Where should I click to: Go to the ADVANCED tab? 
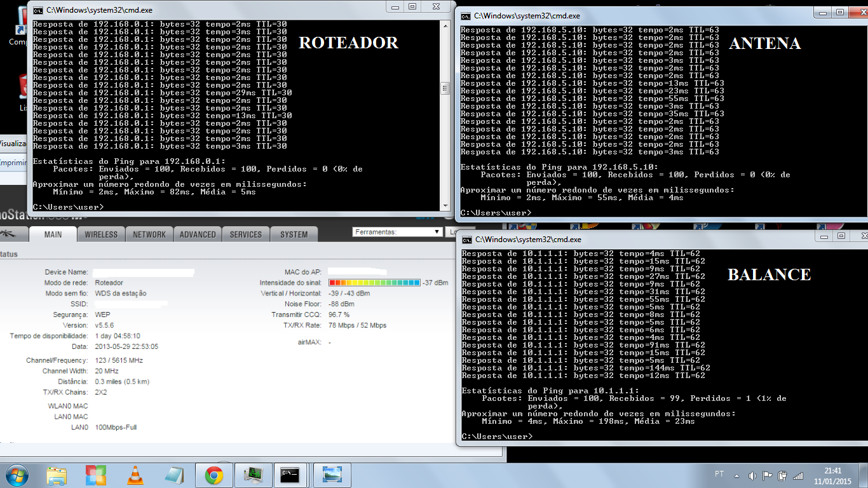pos(198,234)
